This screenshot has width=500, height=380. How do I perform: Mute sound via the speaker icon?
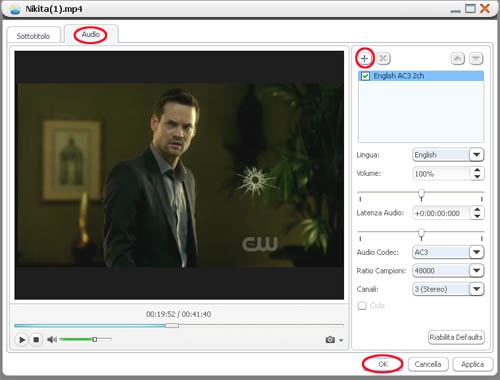[x=52, y=339]
